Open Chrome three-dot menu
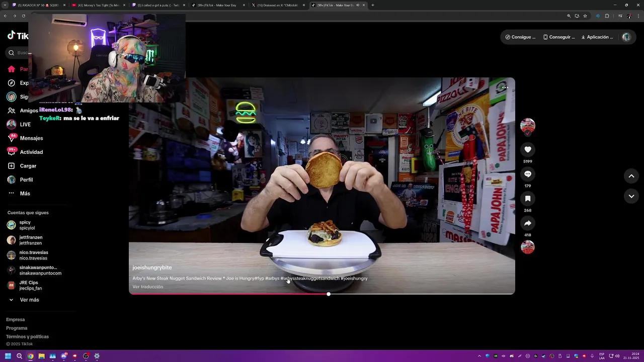The width and height of the screenshot is (644, 362). click(638, 16)
